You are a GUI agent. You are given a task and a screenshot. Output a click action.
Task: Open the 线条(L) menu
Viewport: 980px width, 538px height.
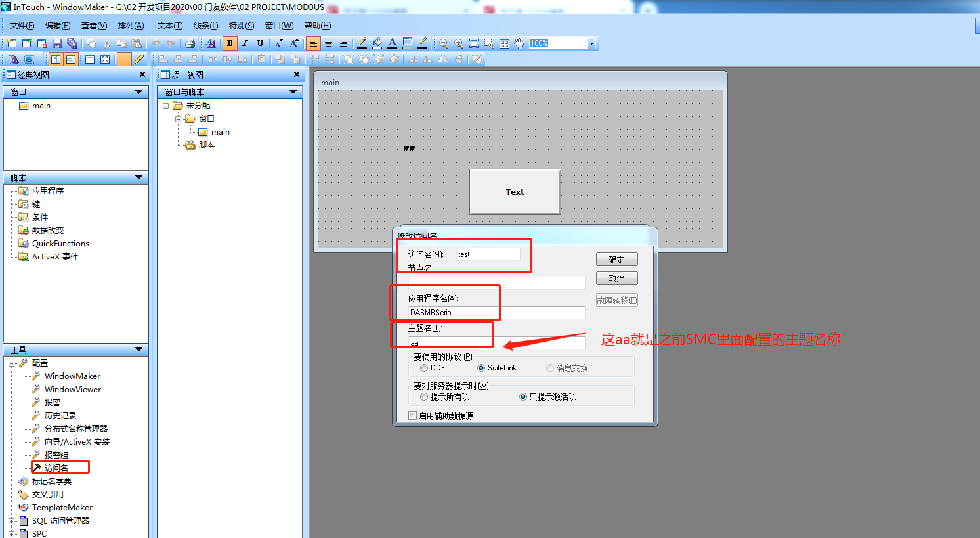[205, 25]
